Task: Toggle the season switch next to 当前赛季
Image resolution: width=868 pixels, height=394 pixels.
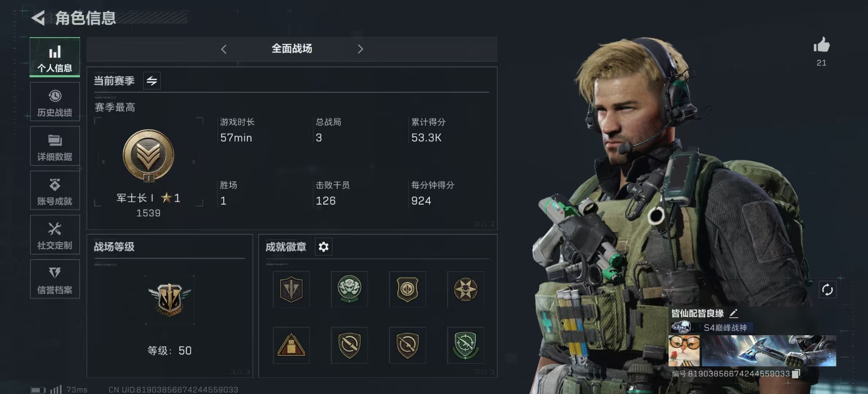Action: [152, 80]
